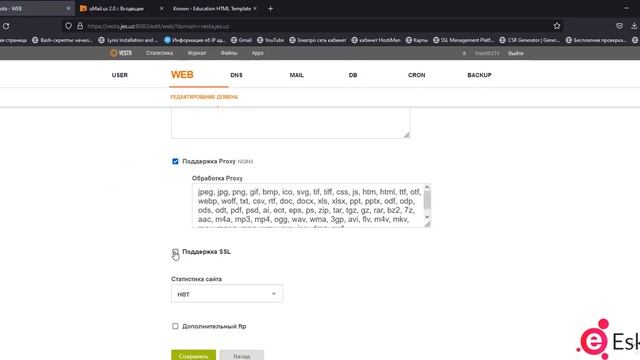The image size is (640, 360).
Task: Open the Журнал menu item
Action: coord(197,53)
